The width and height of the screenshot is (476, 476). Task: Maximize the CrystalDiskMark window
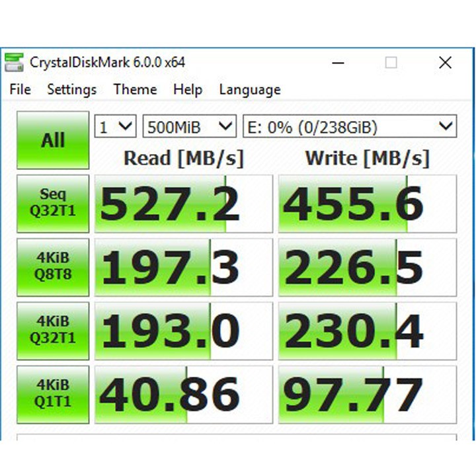(x=391, y=63)
